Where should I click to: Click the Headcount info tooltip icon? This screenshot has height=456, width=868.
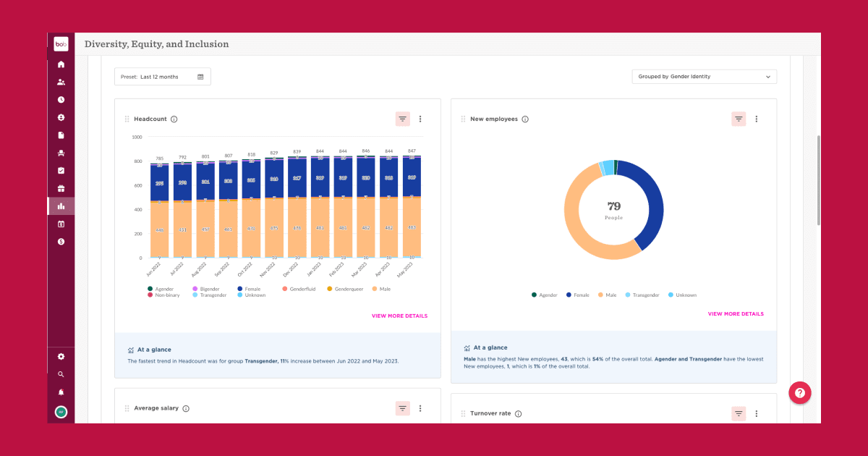(174, 119)
